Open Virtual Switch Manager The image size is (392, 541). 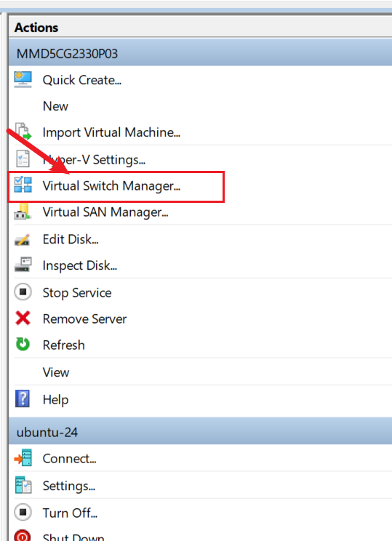111,186
